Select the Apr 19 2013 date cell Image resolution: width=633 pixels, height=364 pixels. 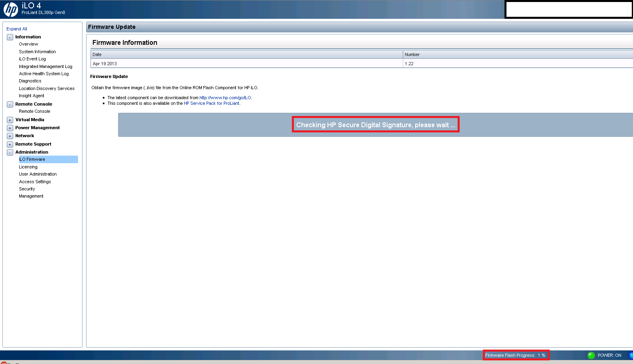point(247,64)
